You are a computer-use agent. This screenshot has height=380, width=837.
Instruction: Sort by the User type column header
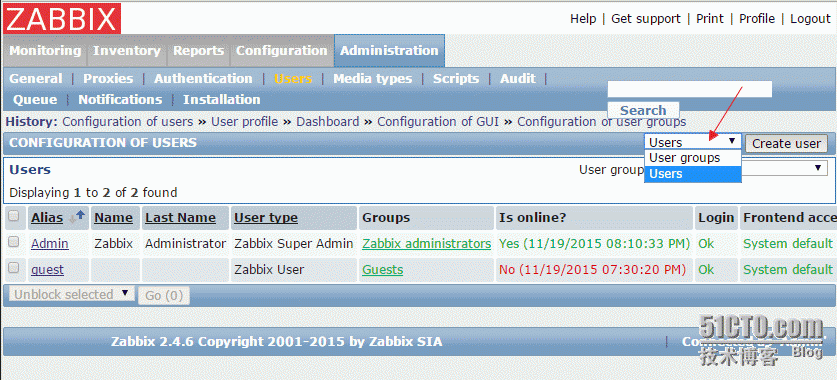pyautogui.click(x=266, y=218)
